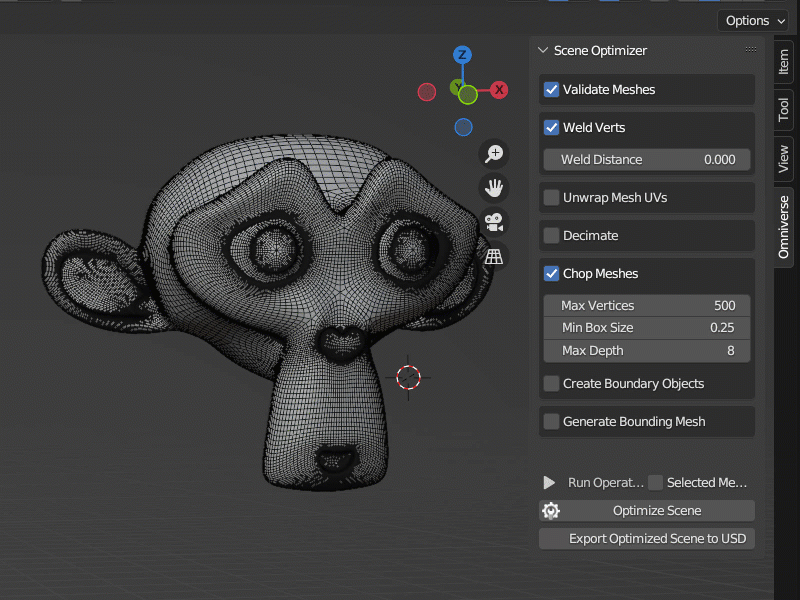Switch to the Item sidebar tab
The image size is (800, 600).
coord(784,62)
